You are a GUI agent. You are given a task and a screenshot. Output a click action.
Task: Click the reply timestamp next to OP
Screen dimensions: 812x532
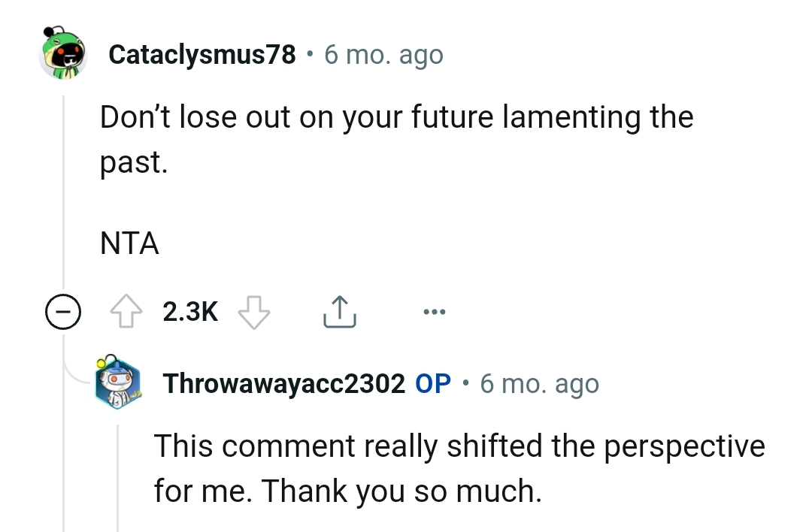538,383
